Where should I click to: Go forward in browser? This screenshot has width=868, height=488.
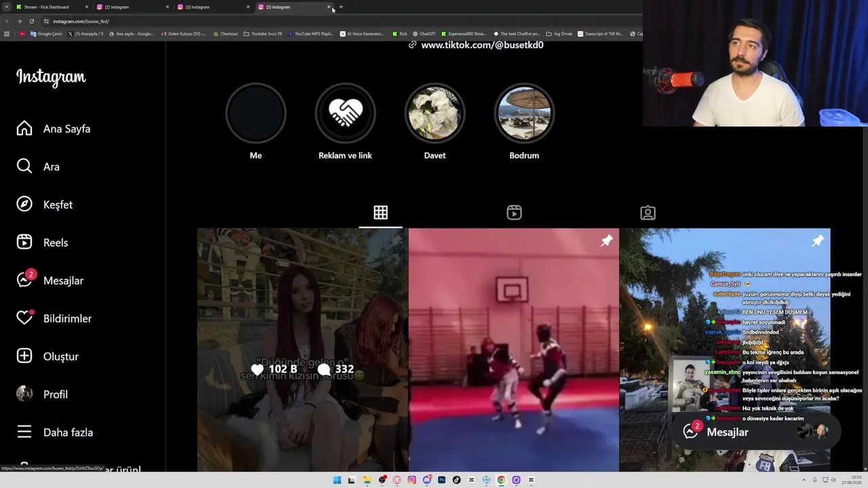pyautogui.click(x=19, y=21)
